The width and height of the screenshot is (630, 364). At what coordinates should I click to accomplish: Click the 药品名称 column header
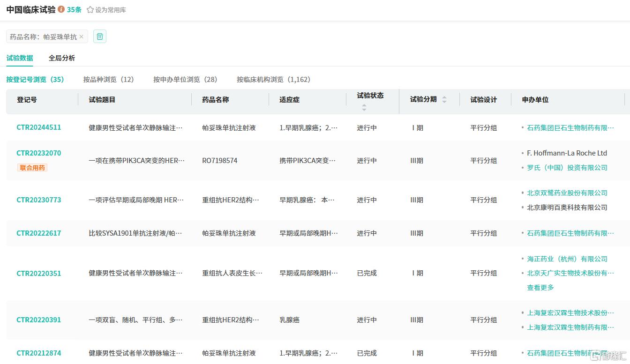(216, 100)
